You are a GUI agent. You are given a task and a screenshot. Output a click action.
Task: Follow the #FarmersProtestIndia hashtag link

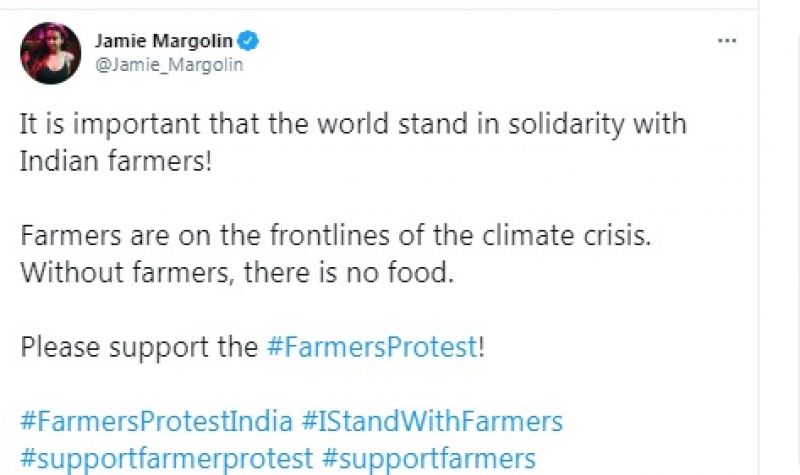pos(156,420)
